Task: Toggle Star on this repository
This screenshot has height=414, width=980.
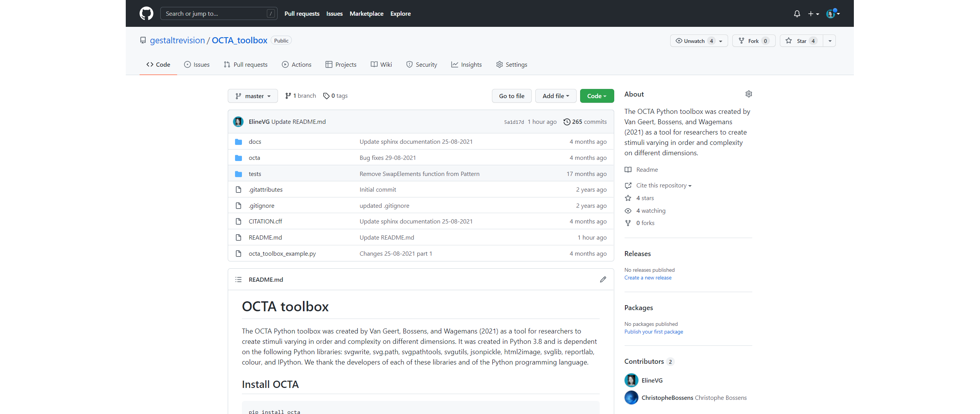Action: tap(801, 41)
